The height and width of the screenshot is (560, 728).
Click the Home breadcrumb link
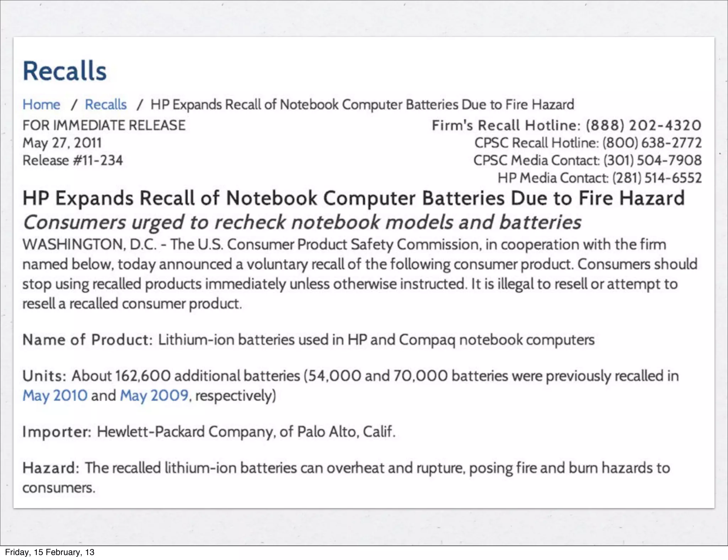click(41, 104)
